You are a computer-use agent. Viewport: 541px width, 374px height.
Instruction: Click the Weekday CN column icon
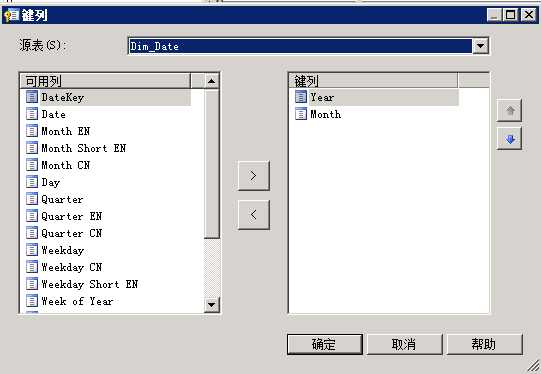tap(32, 267)
